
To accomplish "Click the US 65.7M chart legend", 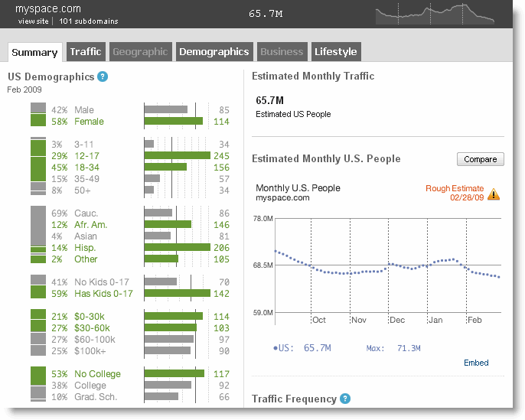I will coord(302,348).
